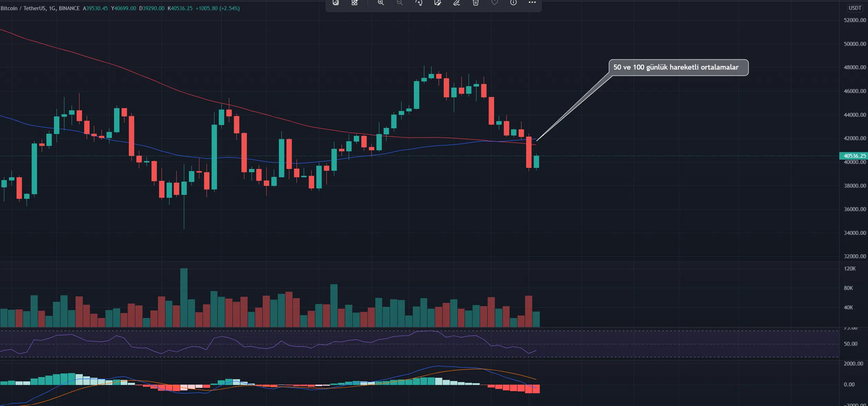
Task: Delete the image with the trash icon
Action: [476, 3]
